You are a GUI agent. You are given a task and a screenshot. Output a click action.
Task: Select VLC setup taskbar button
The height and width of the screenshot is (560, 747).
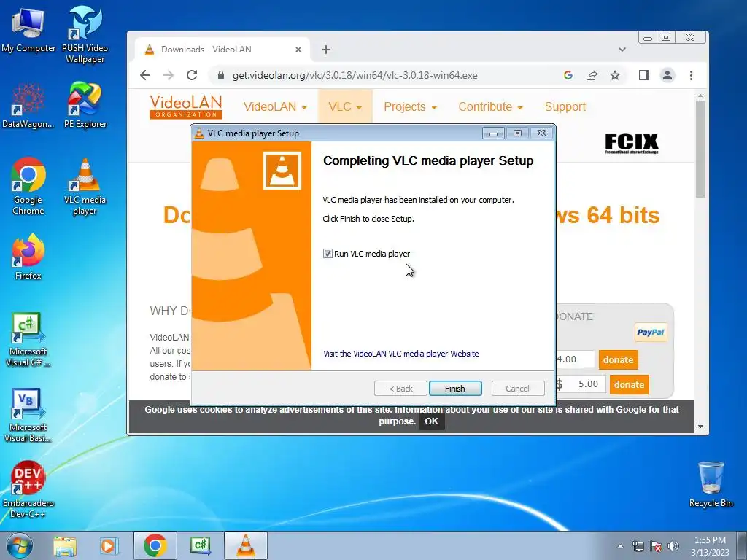[245, 545]
